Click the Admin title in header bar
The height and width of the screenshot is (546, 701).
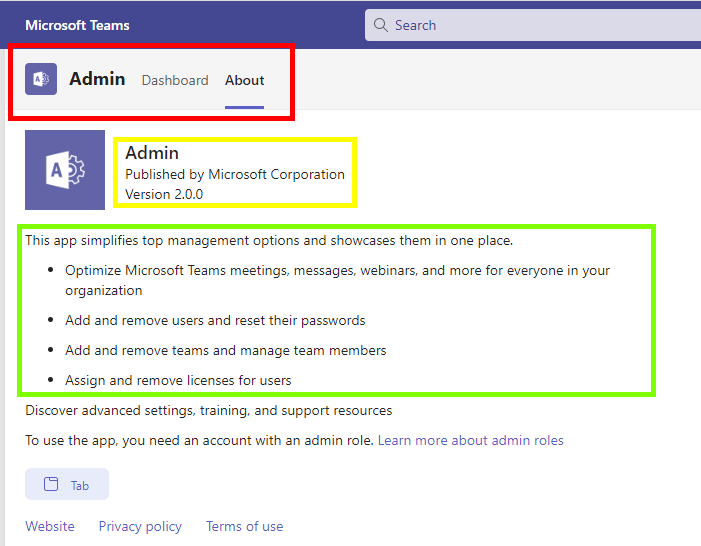(x=97, y=79)
